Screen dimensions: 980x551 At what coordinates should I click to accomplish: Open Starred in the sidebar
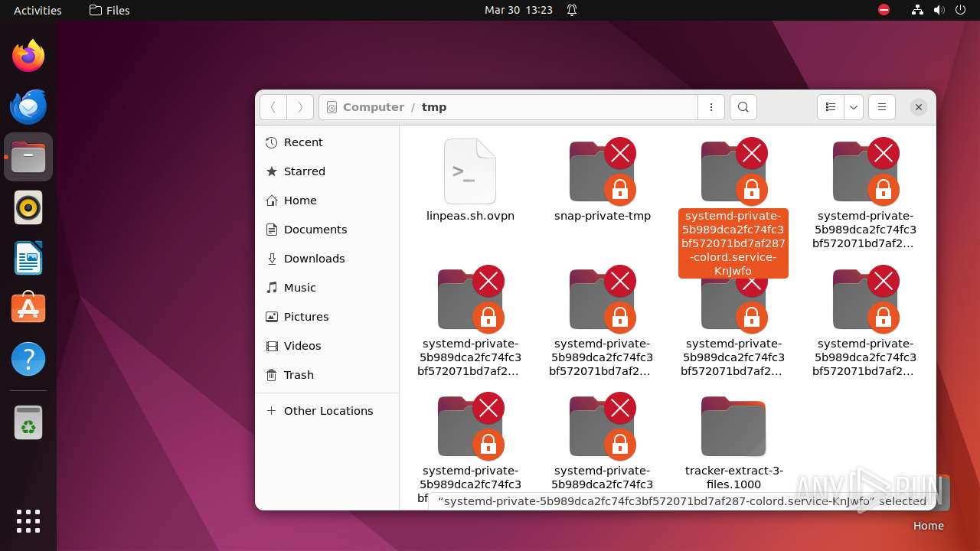[327, 171]
